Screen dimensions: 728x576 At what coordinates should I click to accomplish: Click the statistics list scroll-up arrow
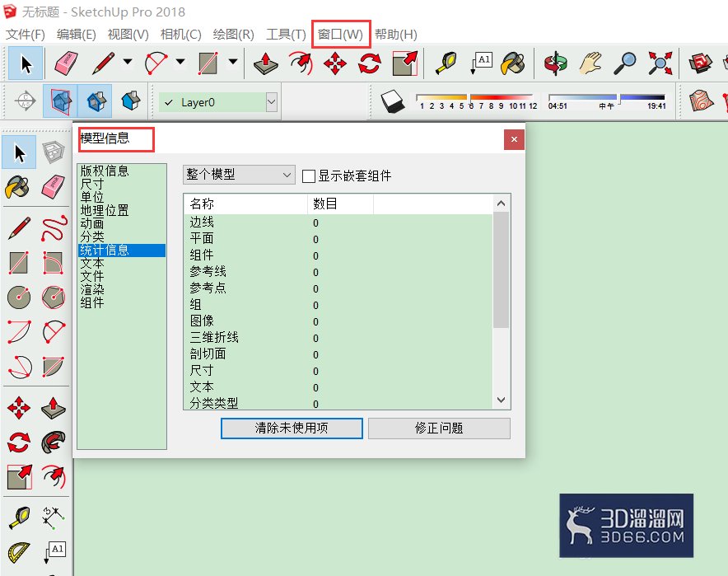click(x=501, y=204)
